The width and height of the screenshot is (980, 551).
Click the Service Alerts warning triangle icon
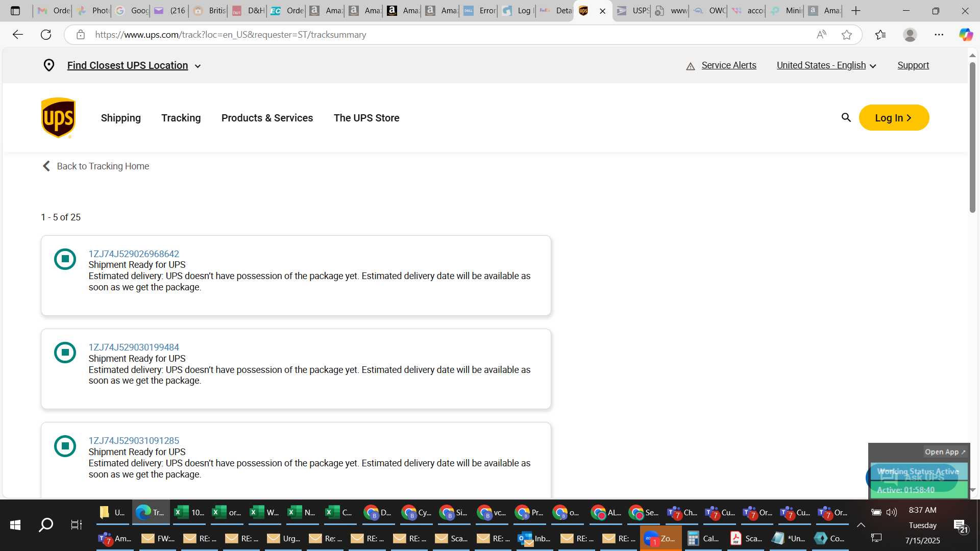pyautogui.click(x=690, y=66)
